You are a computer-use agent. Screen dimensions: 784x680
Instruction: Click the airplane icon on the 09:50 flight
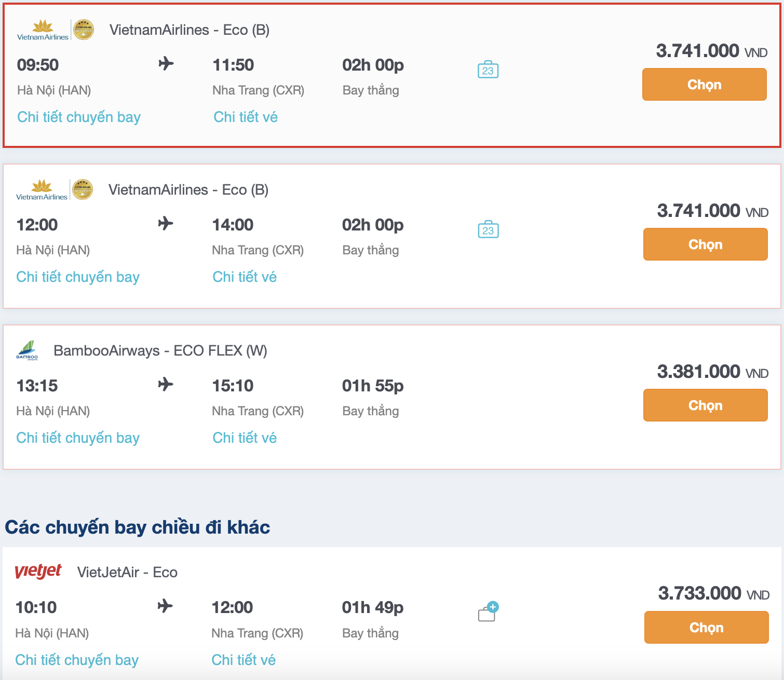pyautogui.click(x=165, y=64)
